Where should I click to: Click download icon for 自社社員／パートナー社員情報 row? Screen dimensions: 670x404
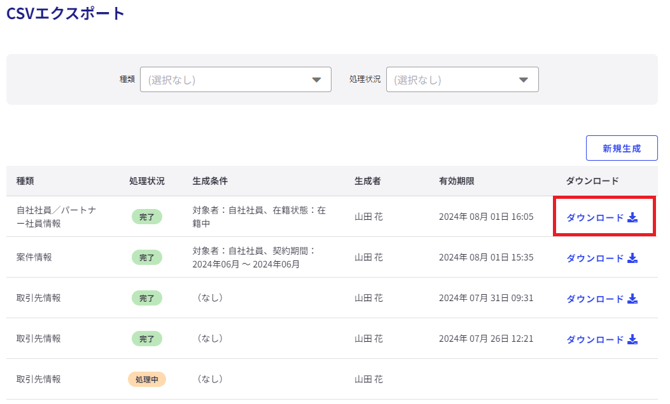click(x=633, y=217)
